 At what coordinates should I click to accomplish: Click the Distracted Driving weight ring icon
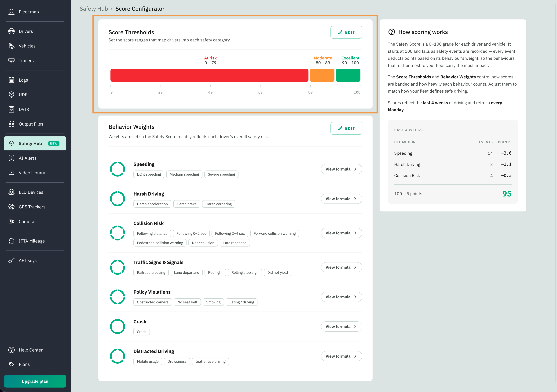(117, 356)
